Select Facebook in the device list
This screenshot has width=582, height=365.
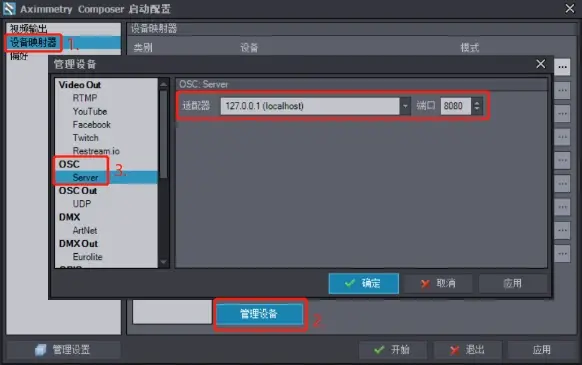[91, 124]
